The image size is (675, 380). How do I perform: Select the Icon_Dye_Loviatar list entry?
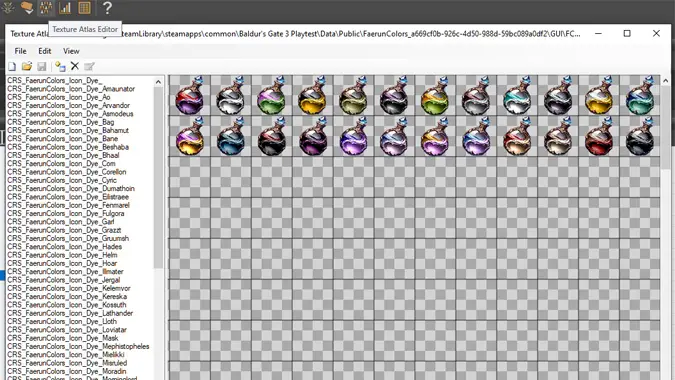pos(67,330)
